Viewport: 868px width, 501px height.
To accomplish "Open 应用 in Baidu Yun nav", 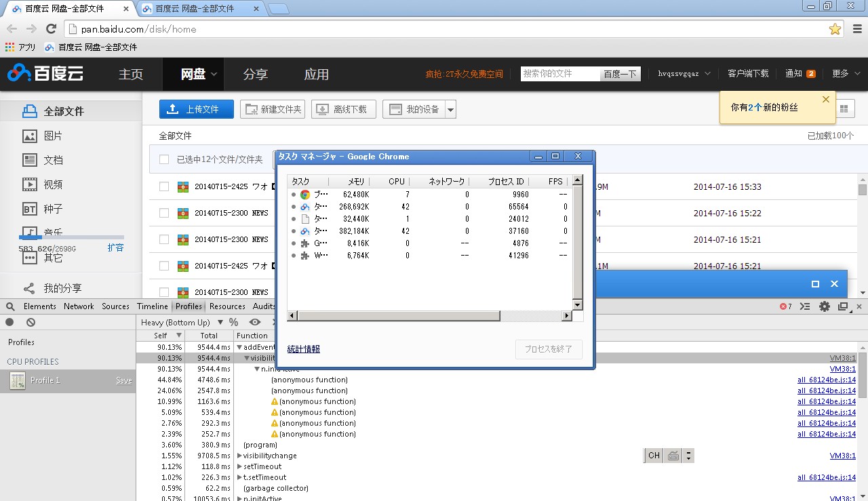I will click(x=317, y=74).
